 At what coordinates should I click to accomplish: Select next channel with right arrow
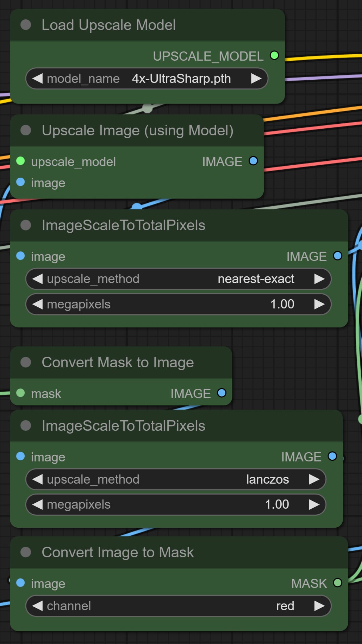(x=319, y=606)
